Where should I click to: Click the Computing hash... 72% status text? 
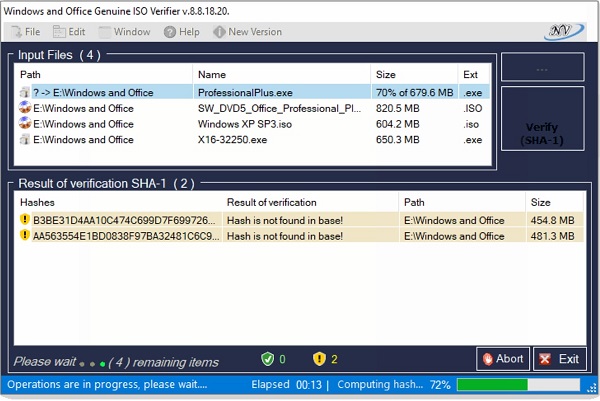tap(394, 385)
